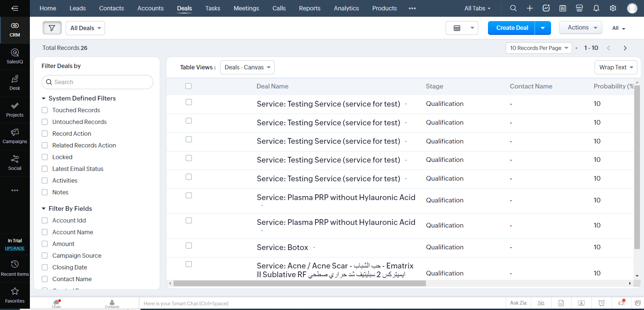Click the list view table icon

[x=457, y=28]
